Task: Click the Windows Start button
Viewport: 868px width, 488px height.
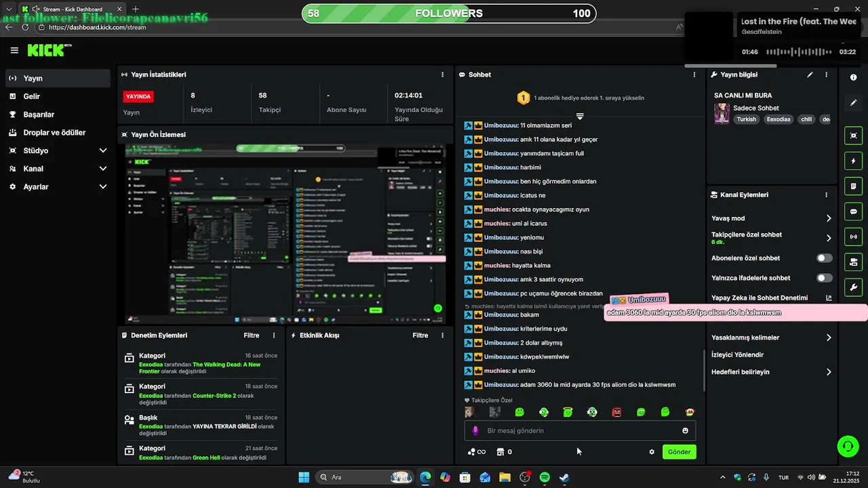Action: click(304, 477)
